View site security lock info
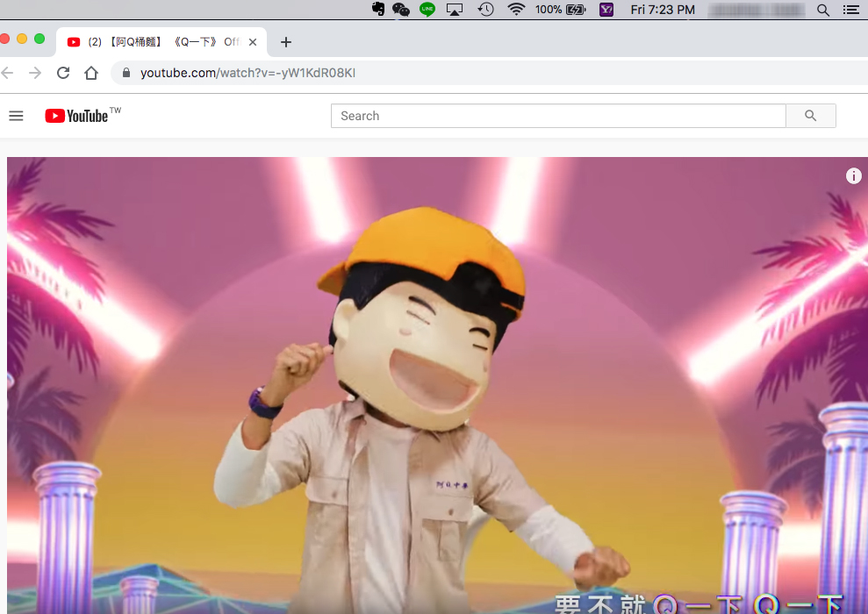 (126, 73)
